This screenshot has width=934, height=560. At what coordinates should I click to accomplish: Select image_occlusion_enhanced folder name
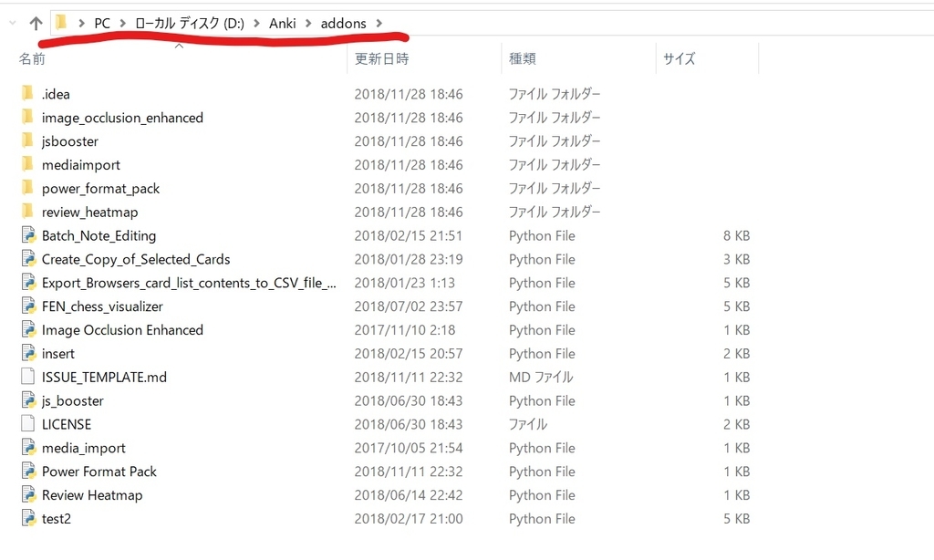coord(122,118)
